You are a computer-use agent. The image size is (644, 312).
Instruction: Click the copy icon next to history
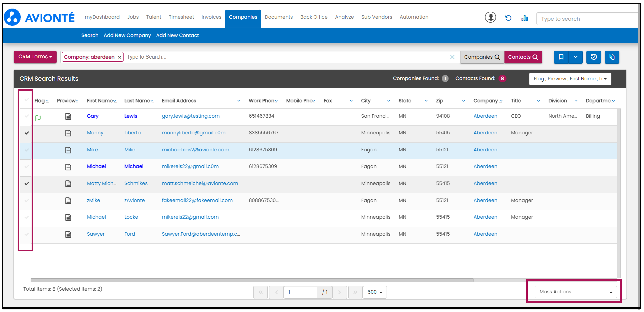coord(612,57)
